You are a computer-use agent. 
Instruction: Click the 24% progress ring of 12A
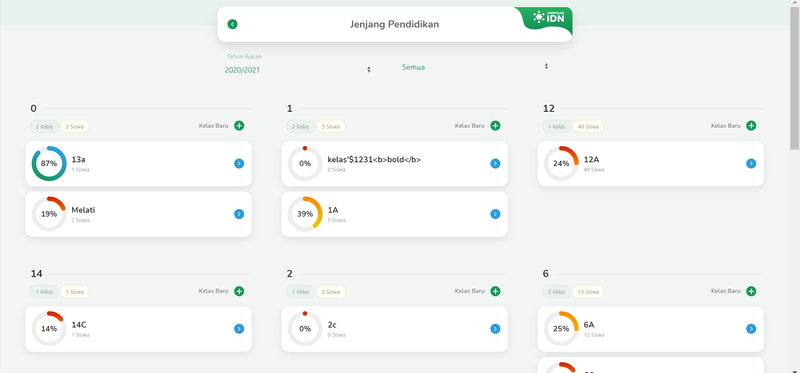(561, 163)
